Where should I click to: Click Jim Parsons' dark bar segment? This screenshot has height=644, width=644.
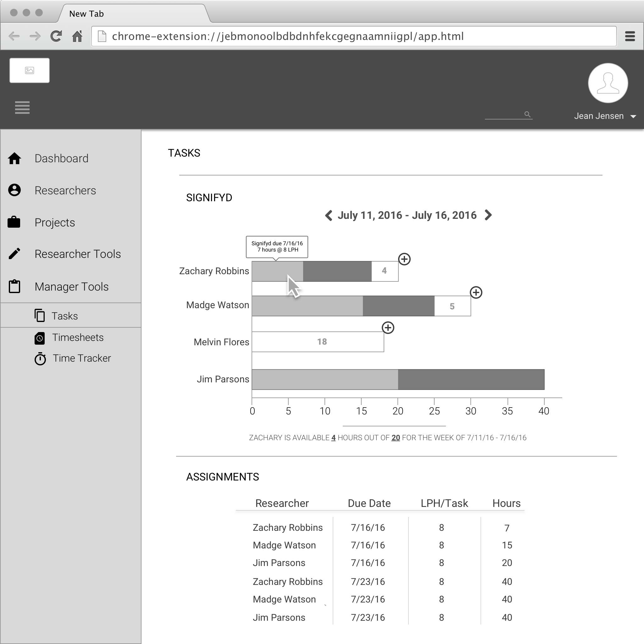[x=471, y=379]
